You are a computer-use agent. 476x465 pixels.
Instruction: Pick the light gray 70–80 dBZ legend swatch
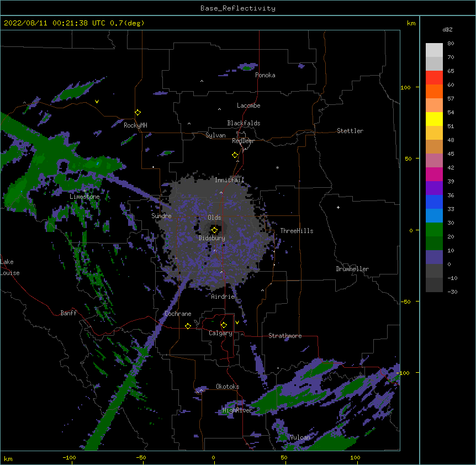[434, 50]
